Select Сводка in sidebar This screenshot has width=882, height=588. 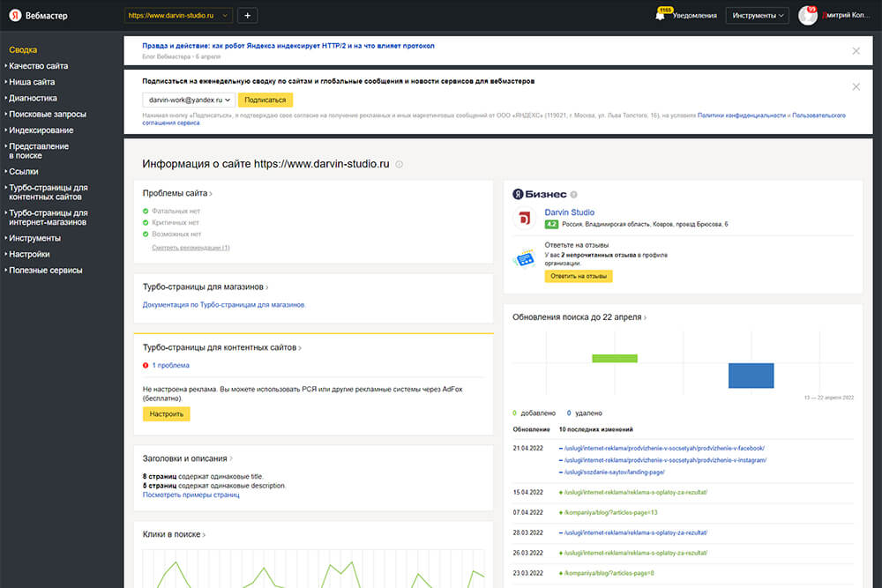pos(23,49)
